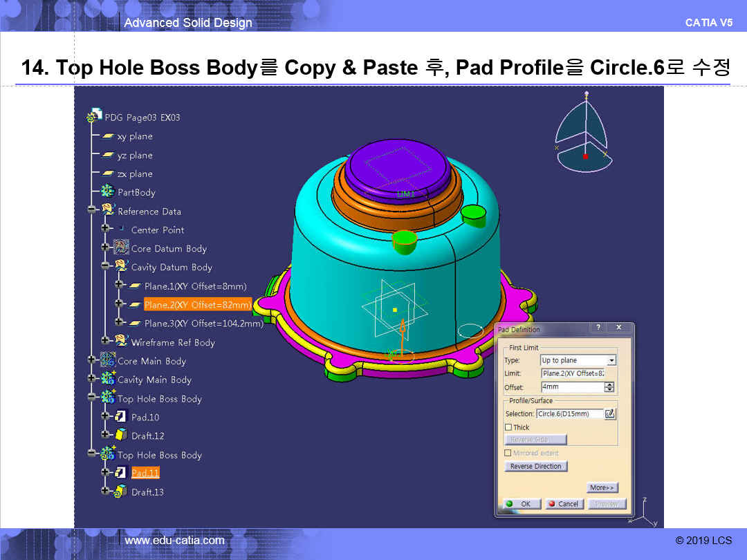This screenshot has height=560, width=747.
Task: Expand the Cavity Main Body node
Action: point(92,379)
